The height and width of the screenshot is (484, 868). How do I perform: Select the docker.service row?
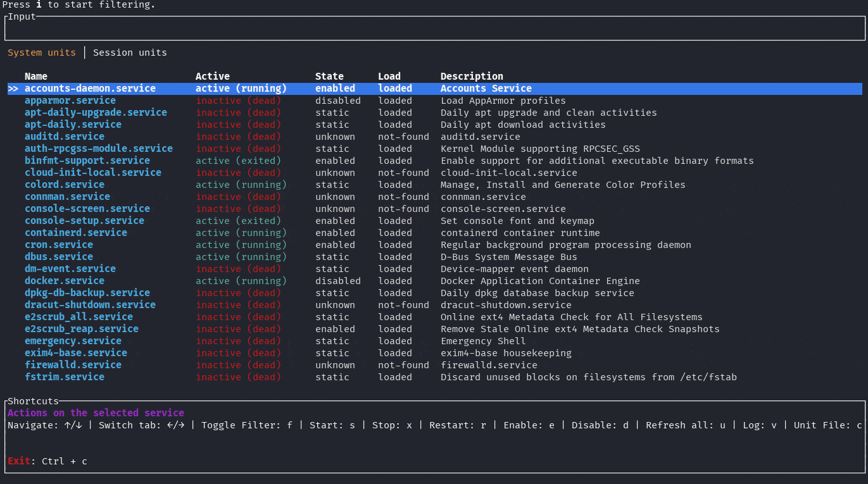[64, 280]
